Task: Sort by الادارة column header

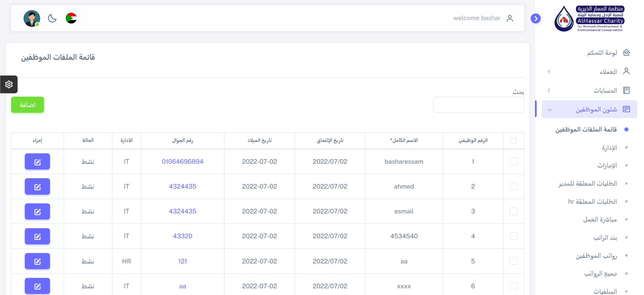Action: tap(126, 140)
